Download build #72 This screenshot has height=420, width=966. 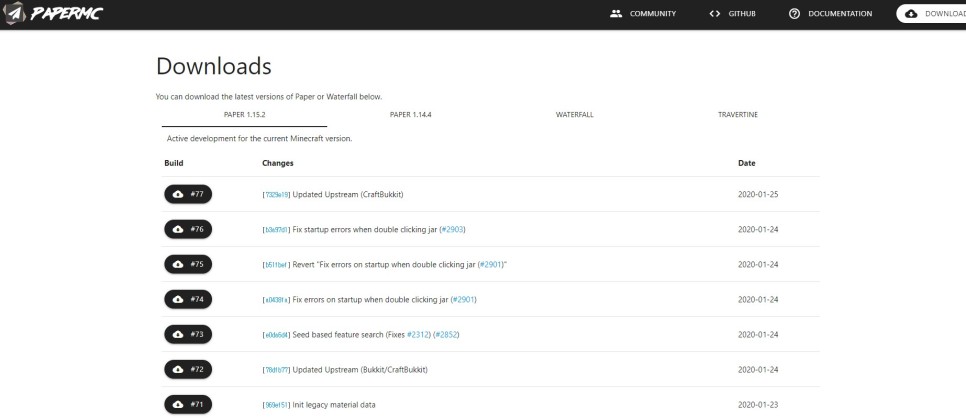[x=188, y=370]
